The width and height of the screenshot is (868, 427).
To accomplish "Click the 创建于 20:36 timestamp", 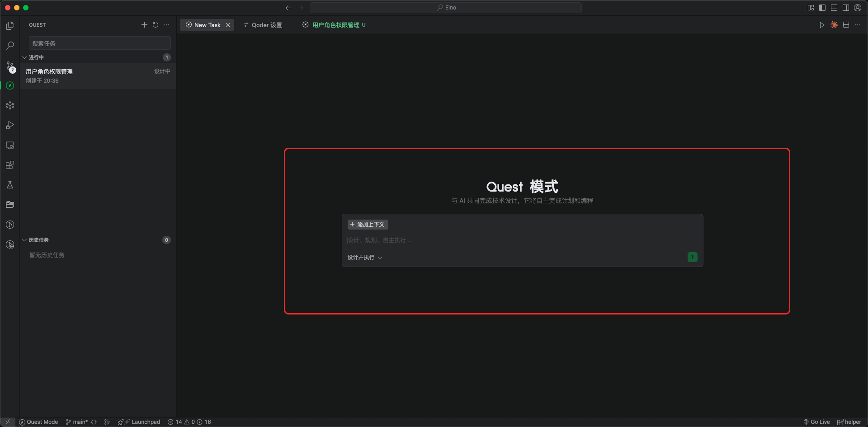I will [x=42, y=81].
